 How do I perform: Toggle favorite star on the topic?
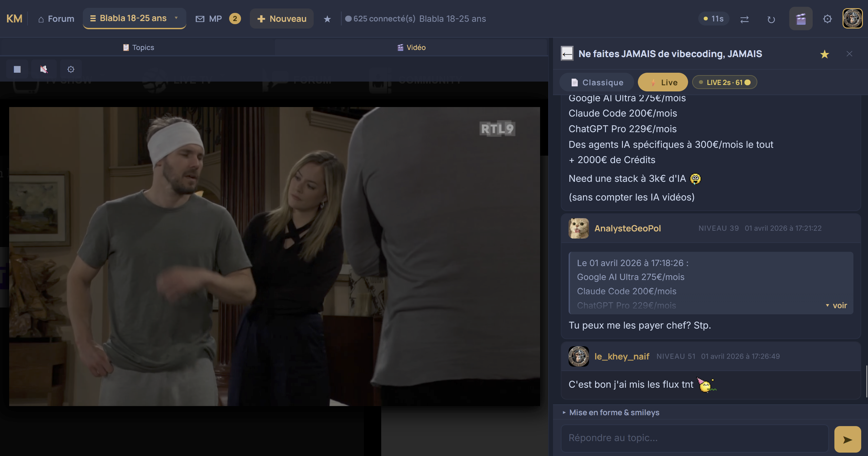coord(825,54)
